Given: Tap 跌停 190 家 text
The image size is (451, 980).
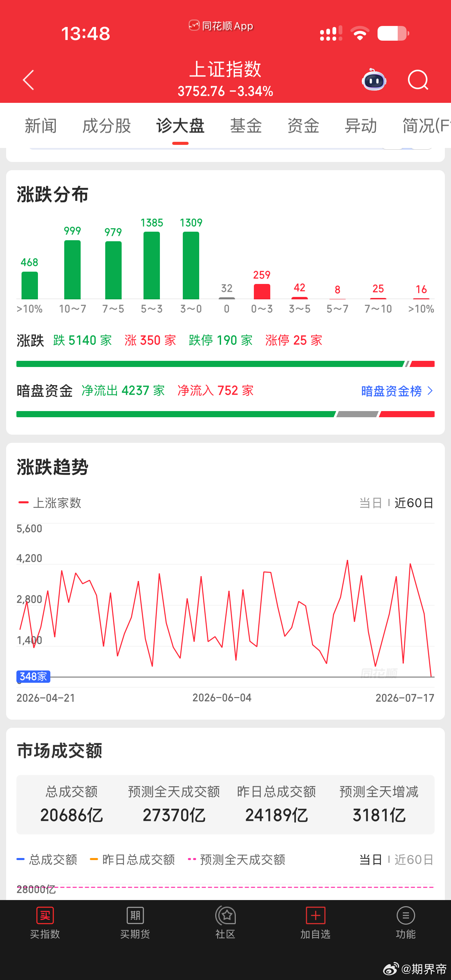Looking at the screenshot, I should 221,340.
